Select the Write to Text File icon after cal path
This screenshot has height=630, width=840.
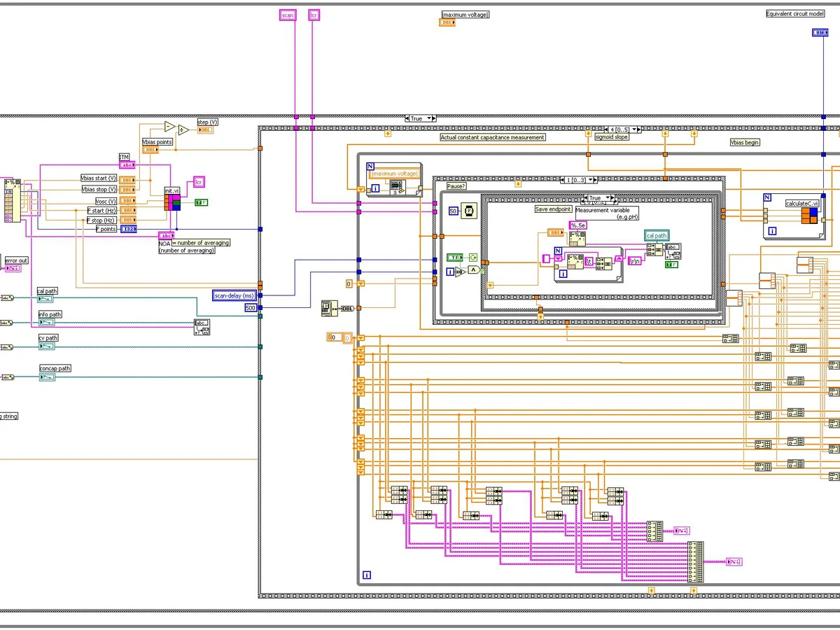click(673, 251)
